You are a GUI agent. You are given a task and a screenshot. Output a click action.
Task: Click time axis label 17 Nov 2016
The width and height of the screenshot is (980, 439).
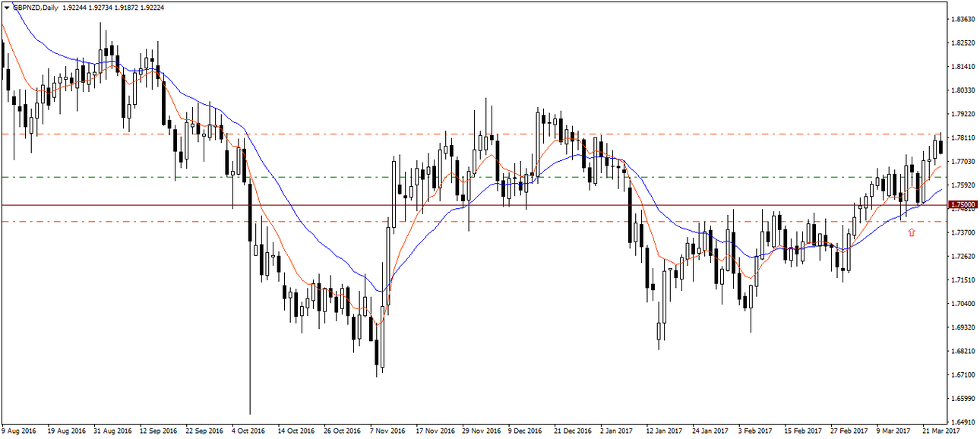point(437,431)
